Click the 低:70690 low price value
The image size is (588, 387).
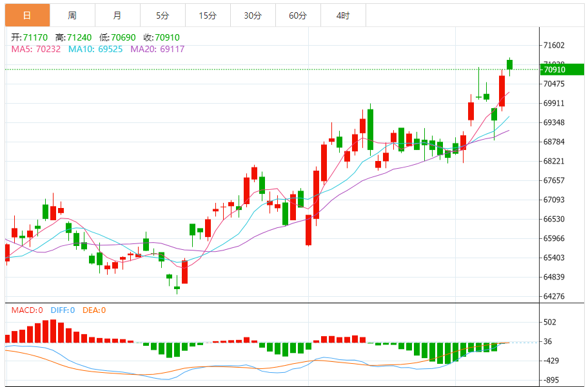pos(117,37)
